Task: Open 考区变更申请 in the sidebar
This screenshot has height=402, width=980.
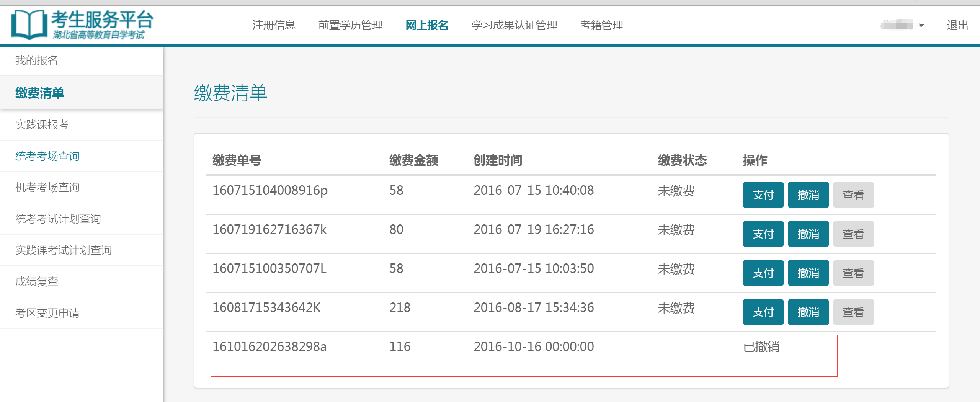Action: click(47, 313)
